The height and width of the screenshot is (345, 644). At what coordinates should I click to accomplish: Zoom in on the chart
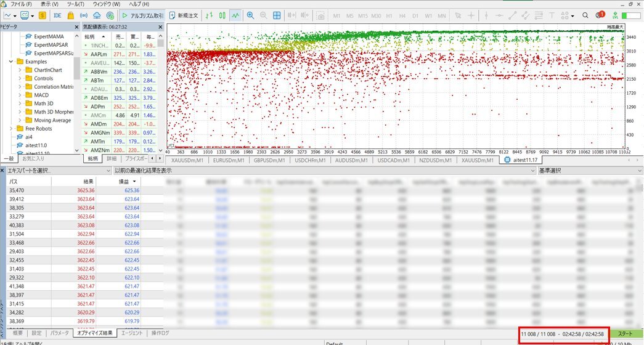[x=250, y=15]
